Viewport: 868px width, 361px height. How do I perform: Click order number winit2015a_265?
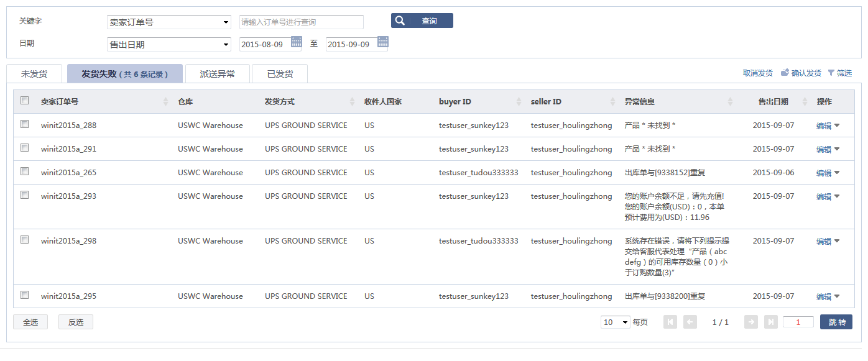pyautogui.click(x=69, y=173)
